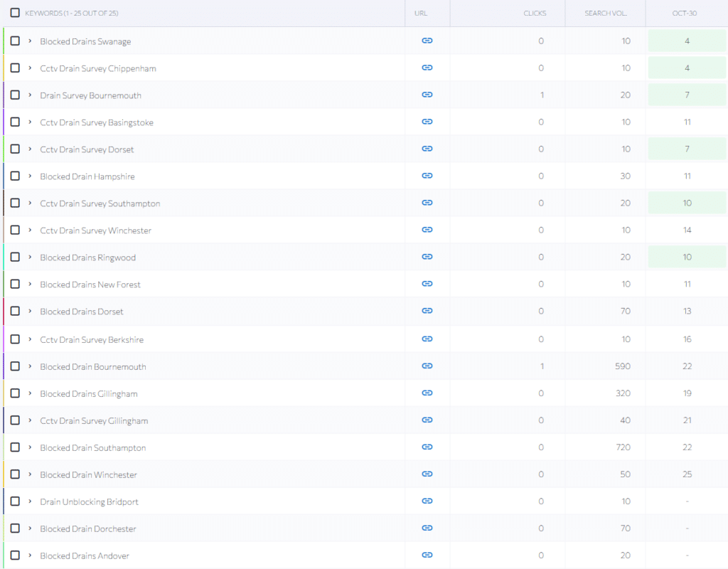Tick the checkbox for Blocked Drain Winchester
Image resolution: width=728 pixels, height=569 pixels.
pyautogui.click(x=14, y=474)
